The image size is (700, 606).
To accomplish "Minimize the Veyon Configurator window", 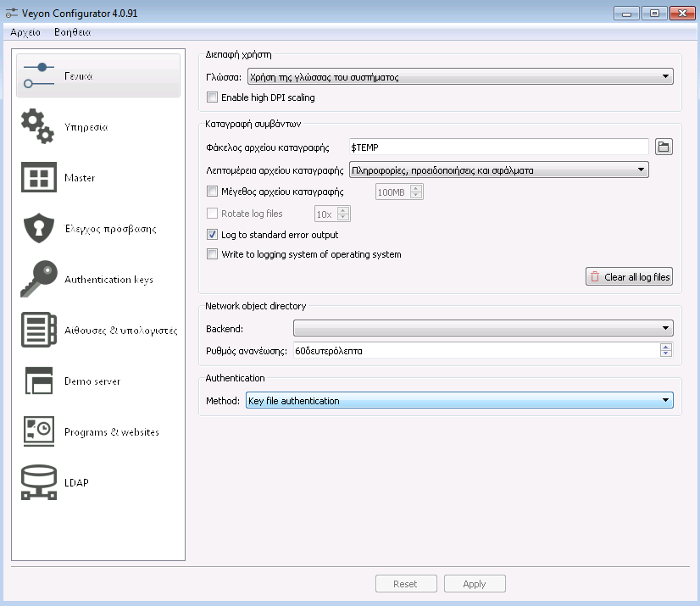I will pyautogui.click(x=626, y=14).
